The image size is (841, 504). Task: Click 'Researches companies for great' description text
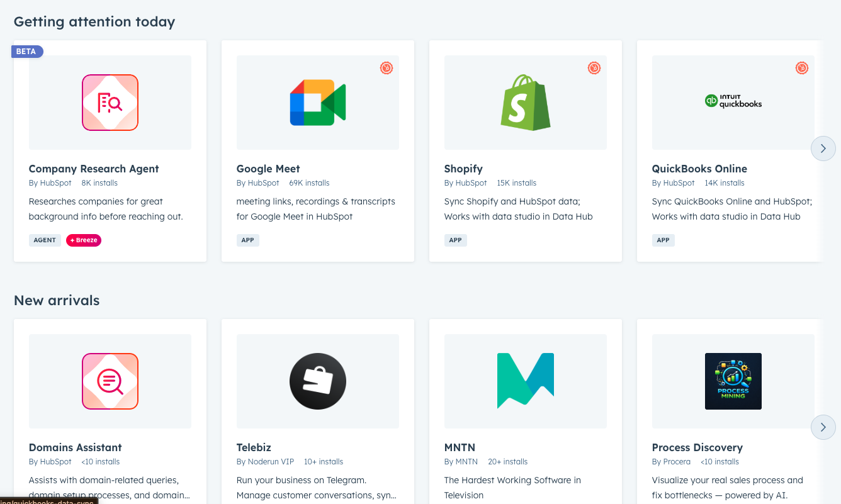(96, 201)
